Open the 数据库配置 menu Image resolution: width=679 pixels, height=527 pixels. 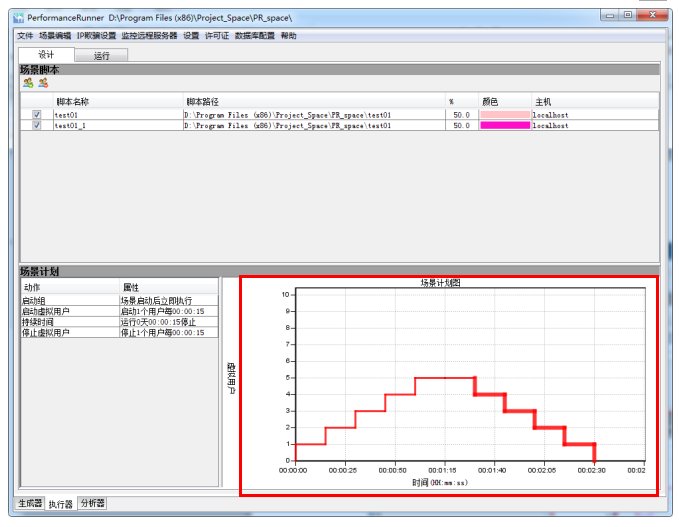(255, 35)
